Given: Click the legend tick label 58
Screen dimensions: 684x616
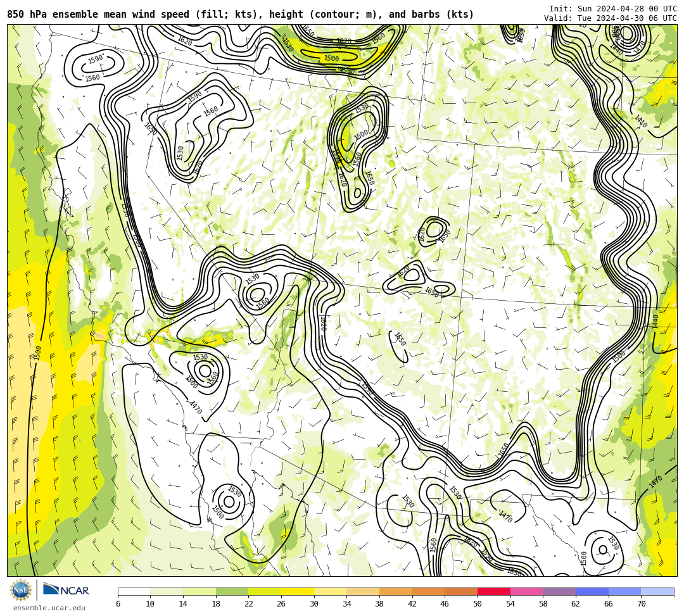Looking at the screenshot, I should click(x=543, y=604).
